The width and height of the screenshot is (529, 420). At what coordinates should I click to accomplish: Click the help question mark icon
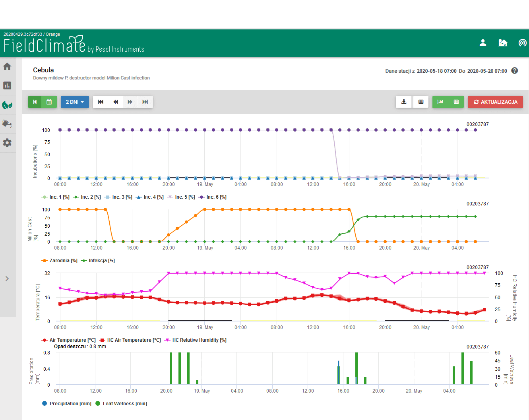click(x=514, y=71)
